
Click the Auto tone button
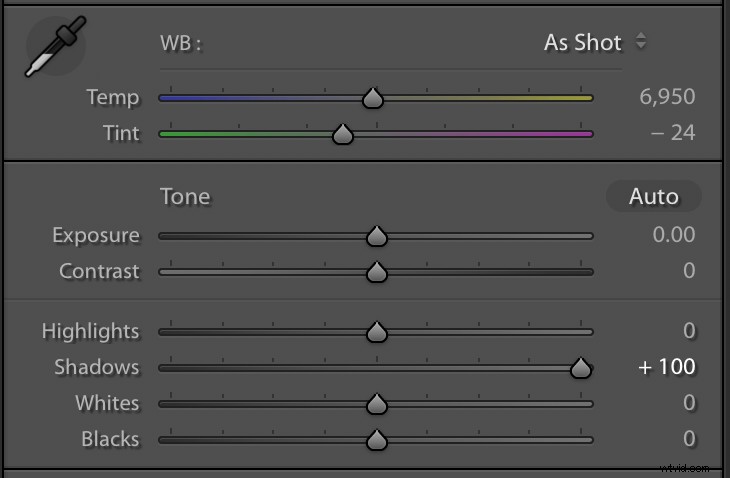[654, 196]
